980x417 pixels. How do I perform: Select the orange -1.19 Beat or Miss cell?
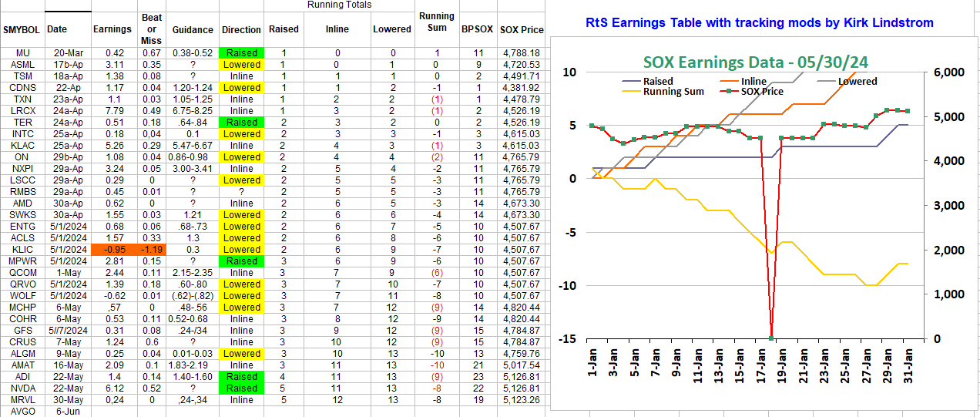coord(152,250)
